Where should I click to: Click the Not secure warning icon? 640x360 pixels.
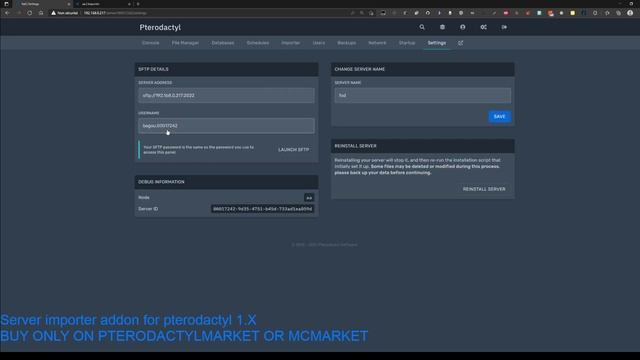coord(53,13)
